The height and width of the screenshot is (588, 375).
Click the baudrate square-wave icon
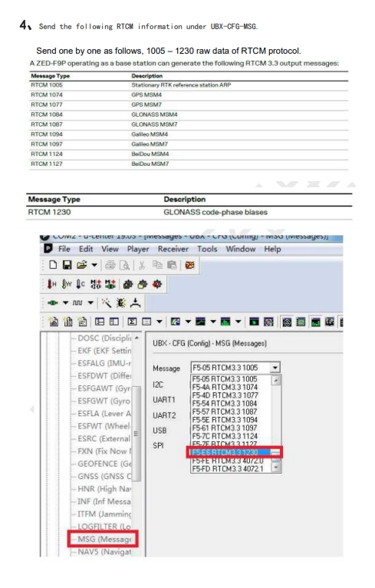(77, 302)
